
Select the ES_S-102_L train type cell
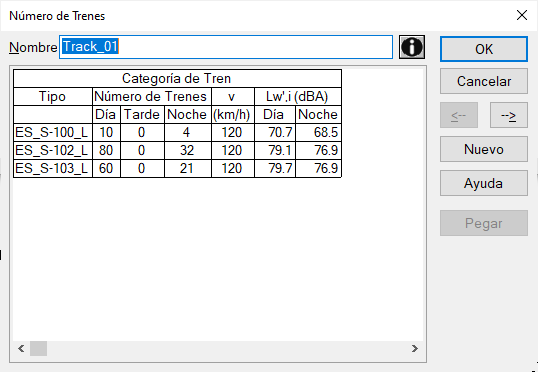53,150
